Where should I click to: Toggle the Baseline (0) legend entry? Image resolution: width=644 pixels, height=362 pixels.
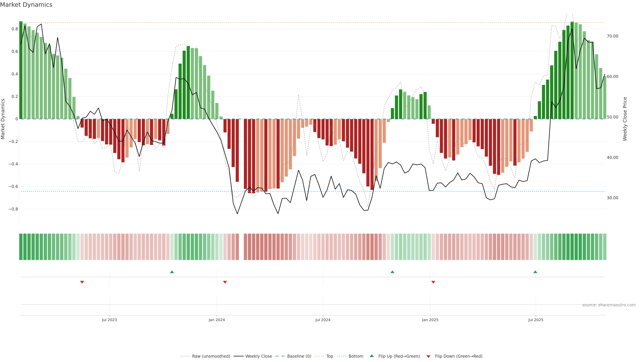[x=299, y=356]
